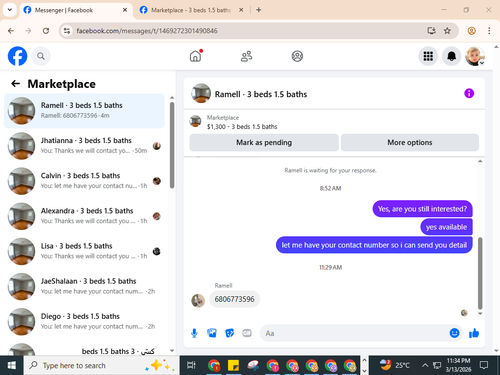The image size is (500, 375).
Task: Send a thumbs up like
Action: [x=474, y=333]
